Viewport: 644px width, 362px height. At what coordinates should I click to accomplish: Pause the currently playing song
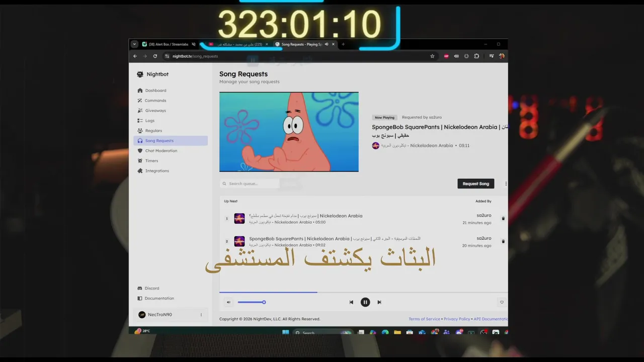[365, 302]
